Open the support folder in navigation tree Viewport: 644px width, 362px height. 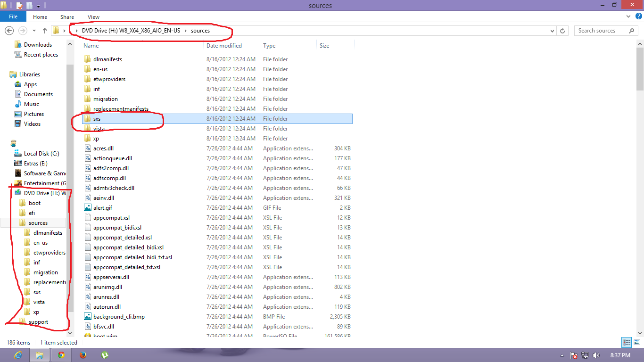[38, 322]
